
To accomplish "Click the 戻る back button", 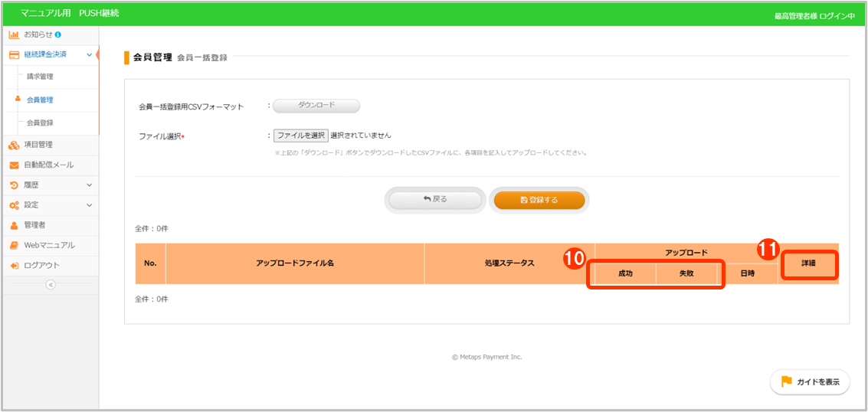I will pyautogui.click(x=435, y=199).
